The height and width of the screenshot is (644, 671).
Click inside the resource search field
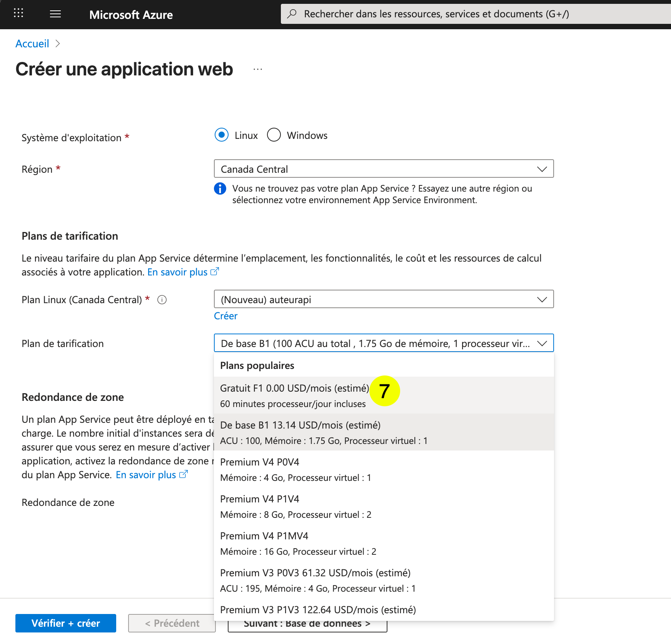(x=423, y=14)
